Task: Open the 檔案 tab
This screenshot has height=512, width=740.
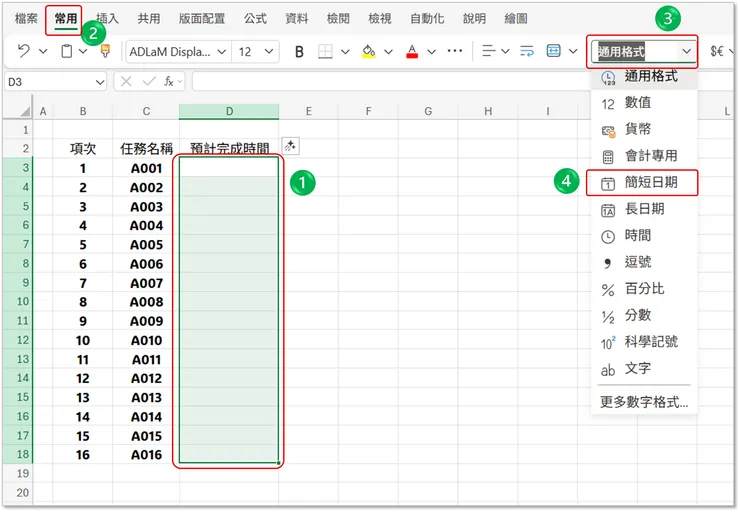Action: (26, 18)
